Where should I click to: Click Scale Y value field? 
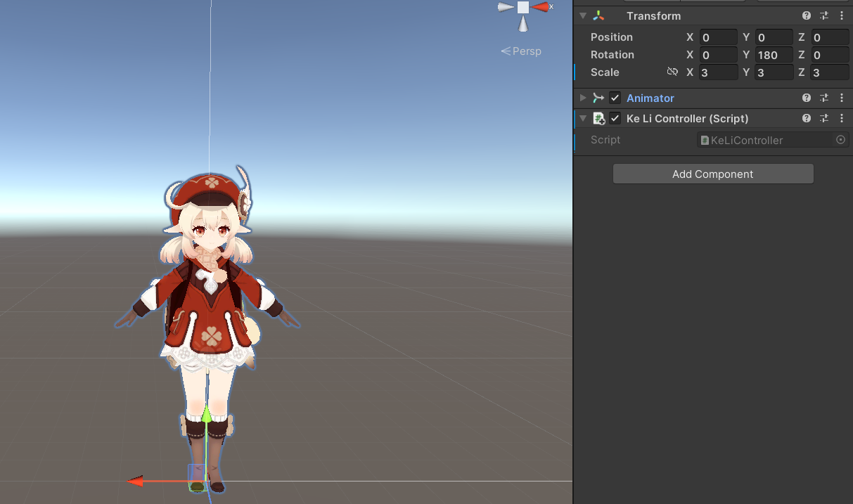(774, 72)
